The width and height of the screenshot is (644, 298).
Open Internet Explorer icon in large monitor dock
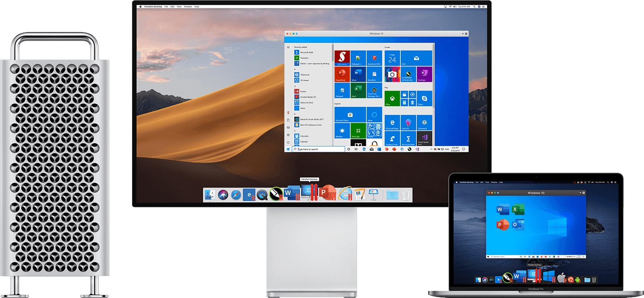pyautogui.click(x=346, y=194)
